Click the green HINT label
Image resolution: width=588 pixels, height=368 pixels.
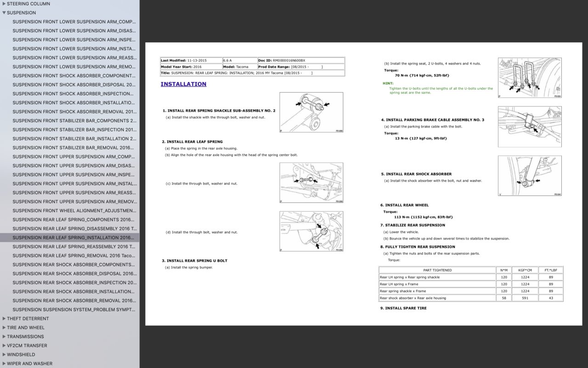[388, 83]
